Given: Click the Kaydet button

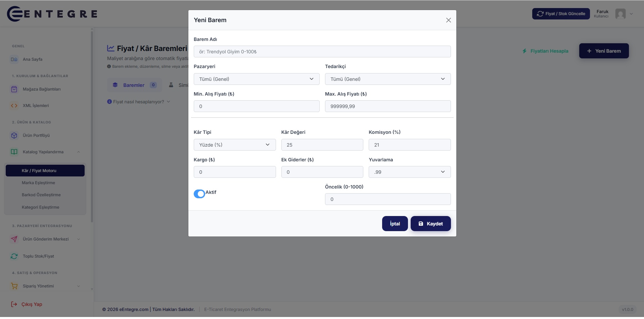Looking at the screenshot, I should click(x=431, y=224).
